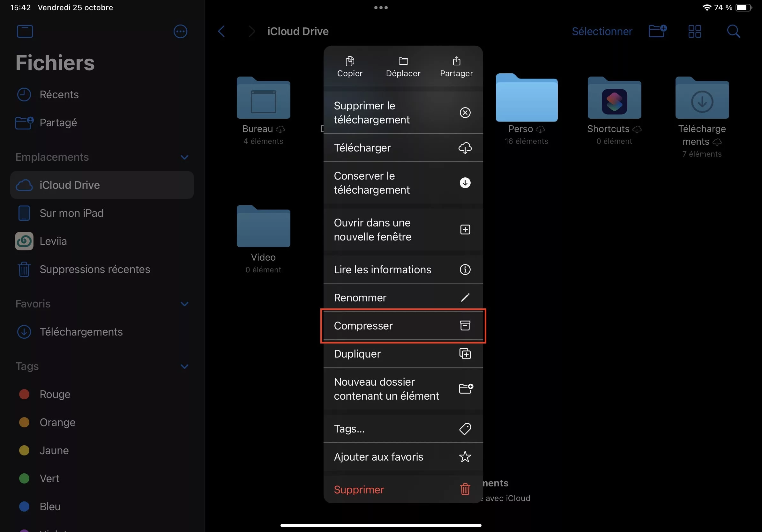Click the Supprimer trash icon
This screenshot has height=532, width=762.
click(465, 489)
